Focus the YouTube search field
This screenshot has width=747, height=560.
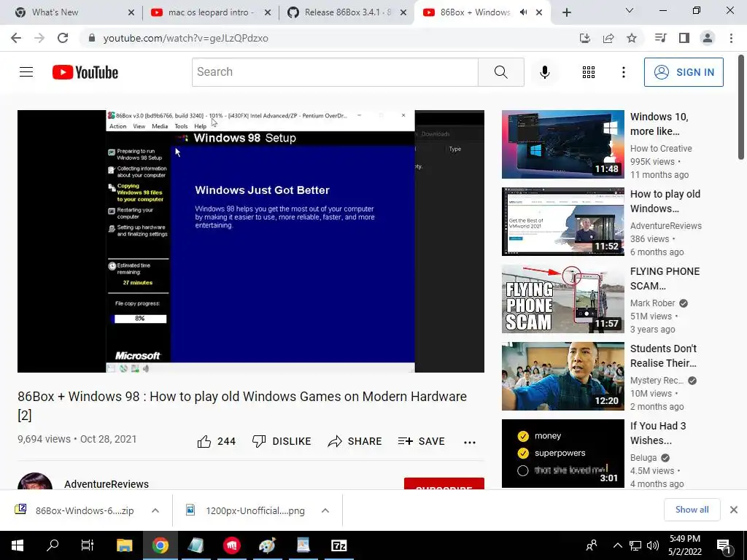pyautogui.click(x=335, y=72)
